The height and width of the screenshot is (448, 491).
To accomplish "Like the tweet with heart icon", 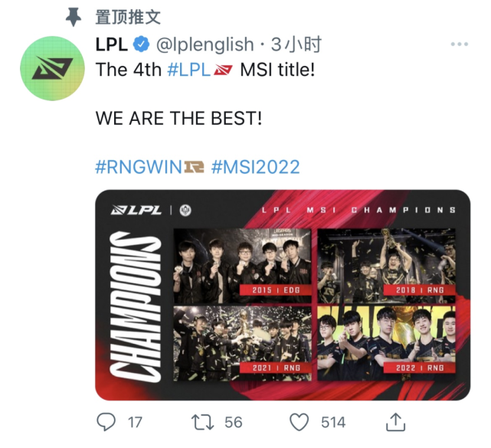I will click(299, 422).
